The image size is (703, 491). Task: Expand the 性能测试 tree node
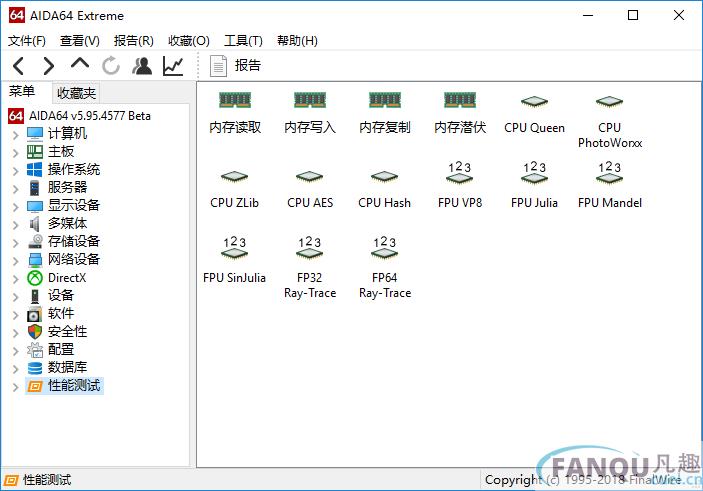[x=15, y=387]
